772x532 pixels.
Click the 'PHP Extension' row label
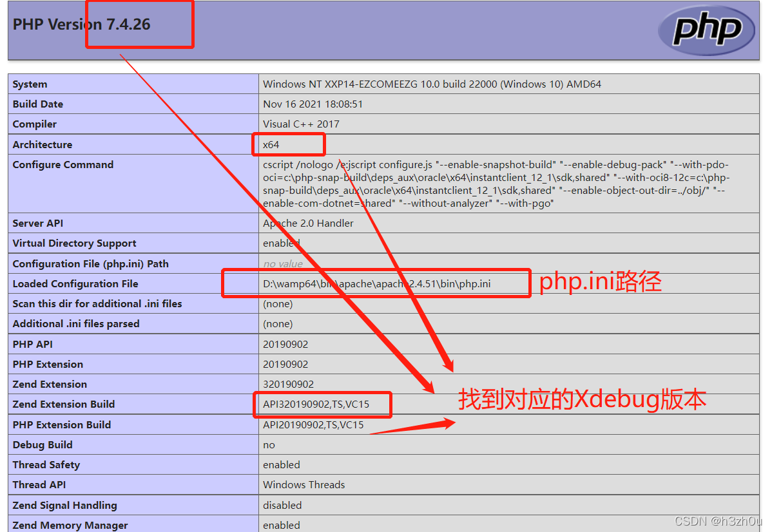tap(48, 364)
